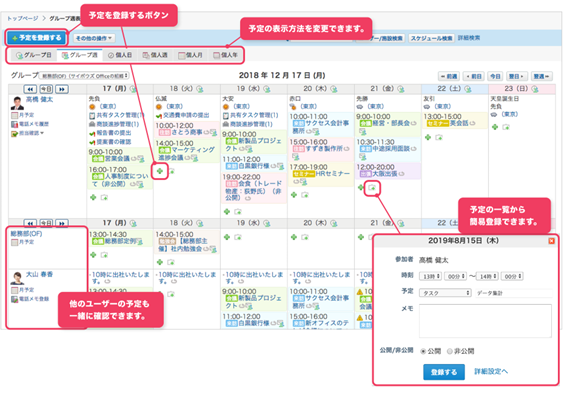Viewport: 567px width, 398px height.
Task: Click 電話メモ履歴 icon under 高橋 健太
Action: (x=14, y=124)
